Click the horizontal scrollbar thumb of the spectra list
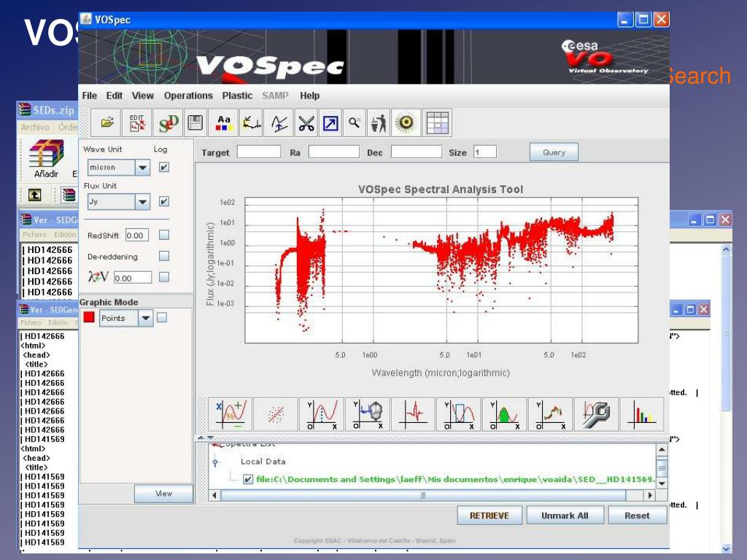Viewport: 747px width, 560px height. pyautogui.click(x=423, y=496)
